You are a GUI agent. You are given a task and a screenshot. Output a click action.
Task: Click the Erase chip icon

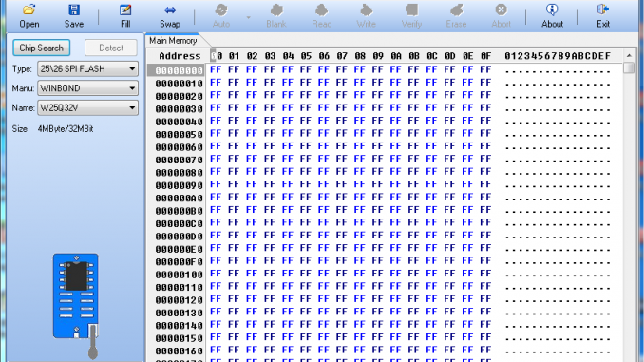click(456, 16)
